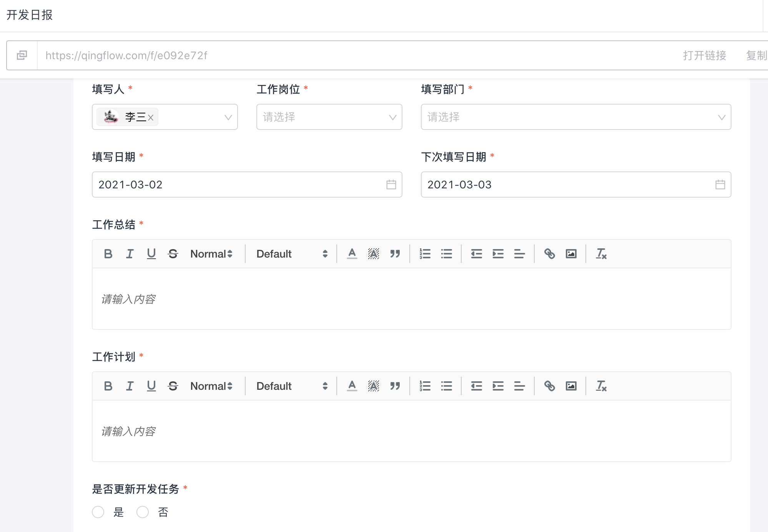Click the 复制 button
The height and width of the screenshot is (532, 768).
pos(756,55)
